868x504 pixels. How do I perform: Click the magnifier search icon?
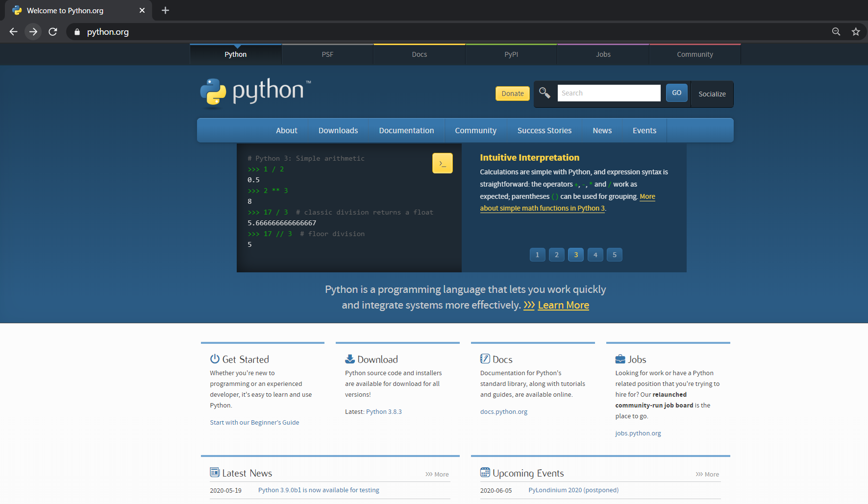coord(545,93)
